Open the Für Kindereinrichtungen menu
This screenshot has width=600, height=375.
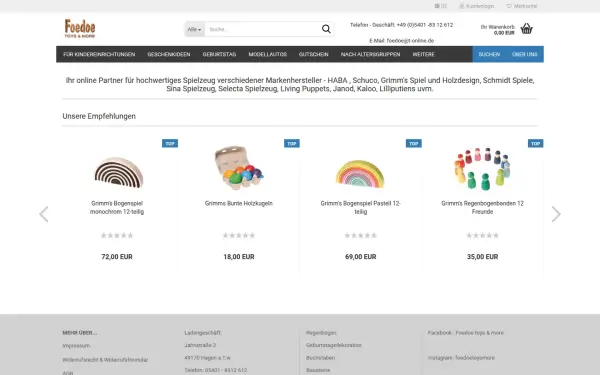click(99, 54)
